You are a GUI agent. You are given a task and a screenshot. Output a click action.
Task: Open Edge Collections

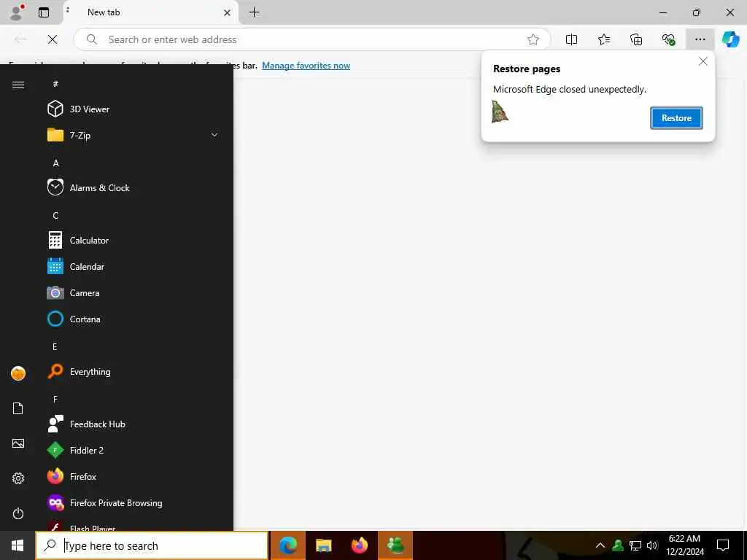tap(636, 39)
